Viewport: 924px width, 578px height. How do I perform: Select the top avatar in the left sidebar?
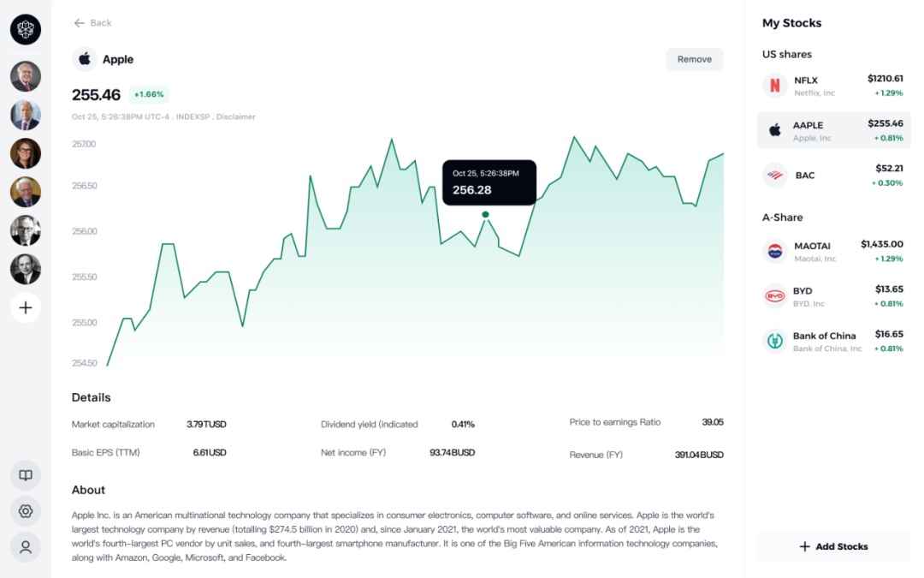[x=25, y=76]
